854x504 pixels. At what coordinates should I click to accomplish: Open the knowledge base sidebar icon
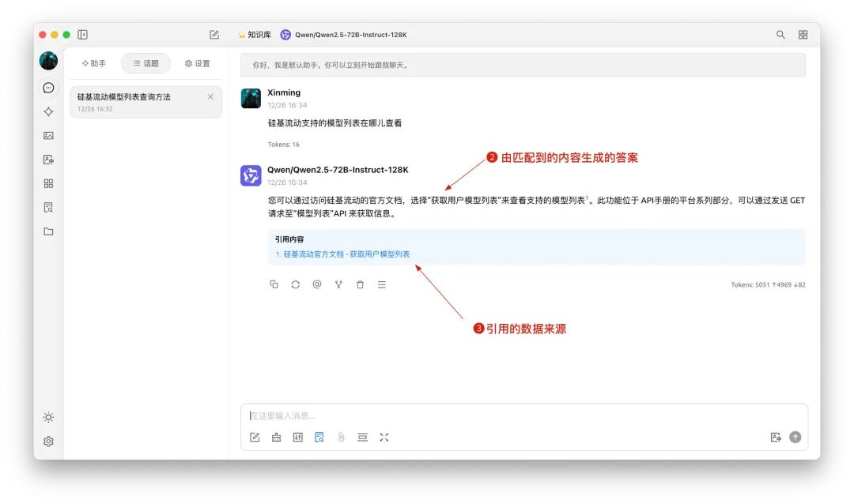[48, 208]
